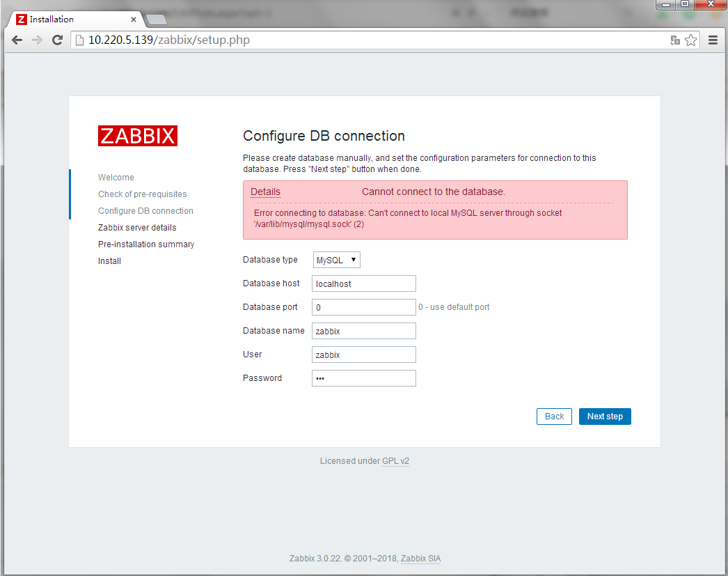The height and width of the screenshot is (576, 728).
Task: Click the browser forward arrow
Action: (x=37, y=40)
